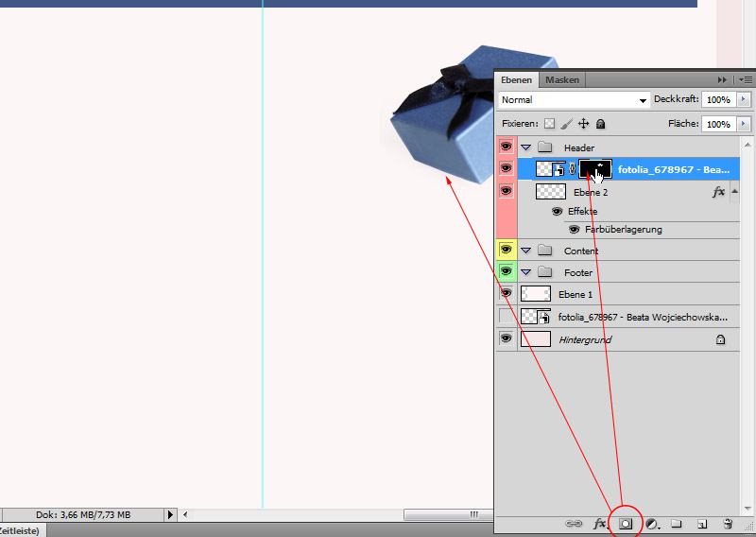This screenshot has height=537, width=756.
Task: Toggle visibility of the Content group
Action: click(506, 251)
